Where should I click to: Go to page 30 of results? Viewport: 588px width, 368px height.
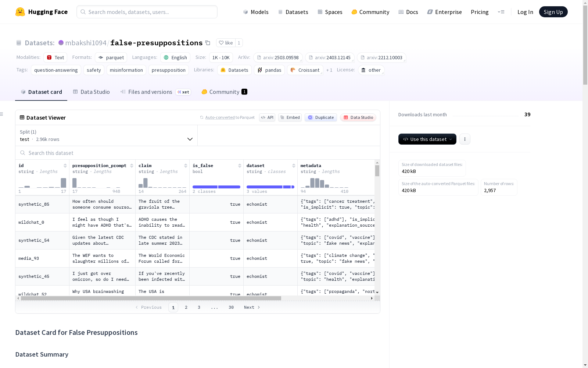click(231, 307)
